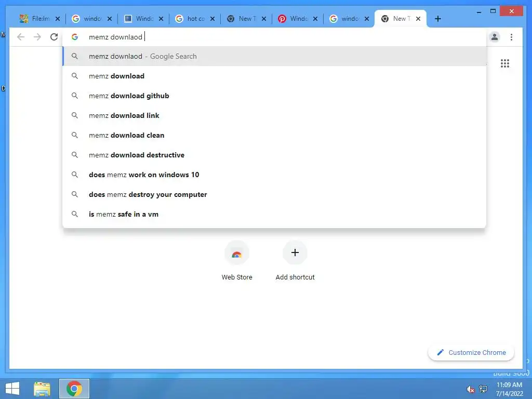This screenshot has height=399, width=532.
Task: Click the Chrome taskbar icon
Action: point(74,389)
